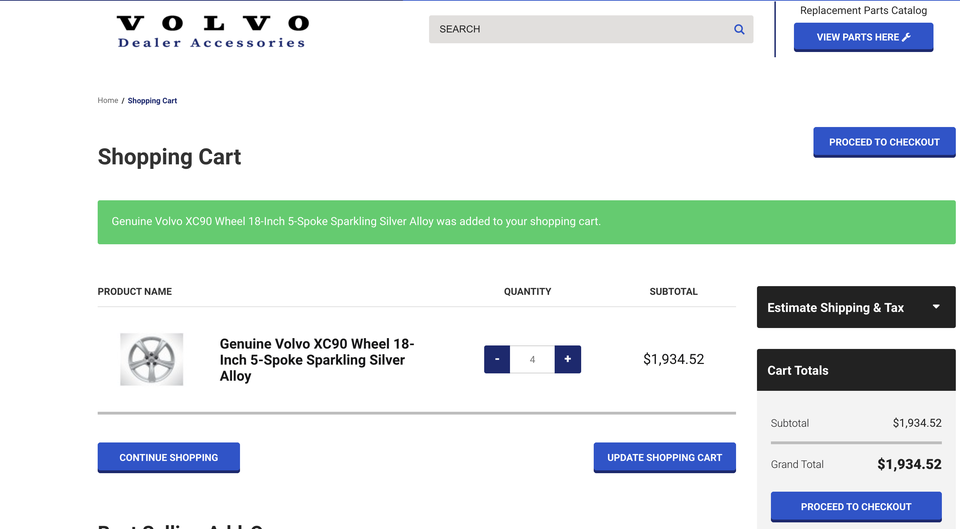Click into the Search input field
The height and width of the screenshot is (529, 960).
coord(580,29)
